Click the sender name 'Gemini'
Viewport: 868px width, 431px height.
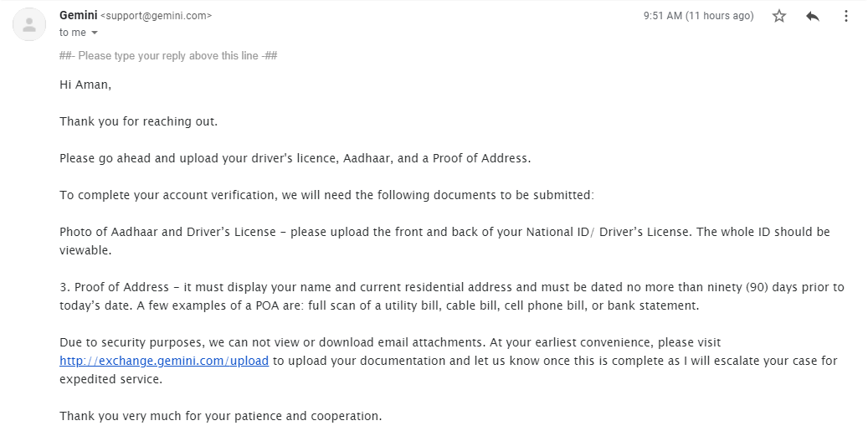pos(78,15)
